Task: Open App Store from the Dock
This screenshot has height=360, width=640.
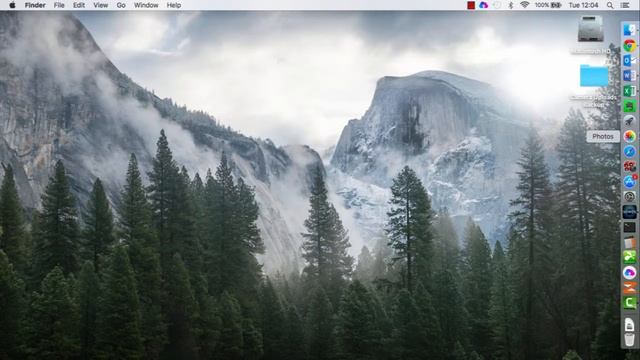Action: pos(629,182)
